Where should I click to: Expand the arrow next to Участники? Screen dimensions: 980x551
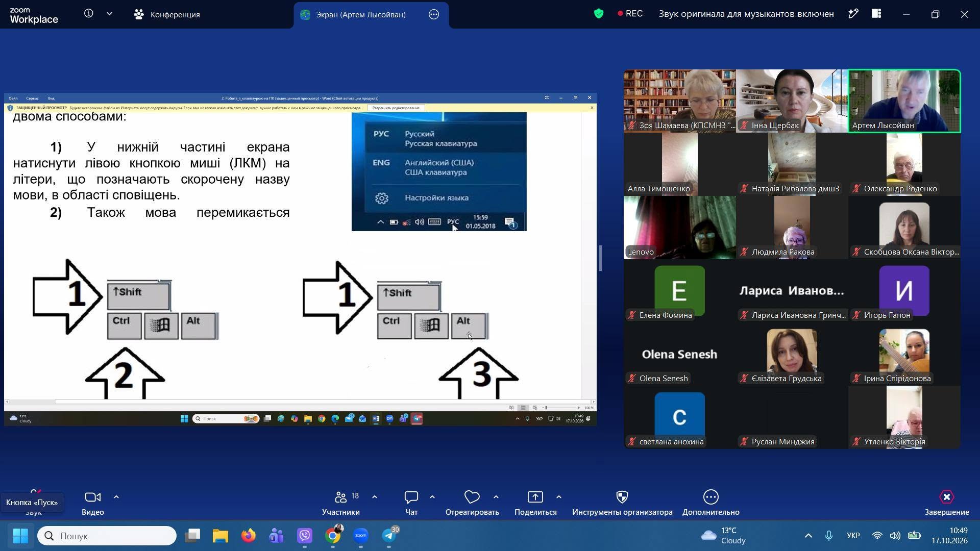click(375, 497)
